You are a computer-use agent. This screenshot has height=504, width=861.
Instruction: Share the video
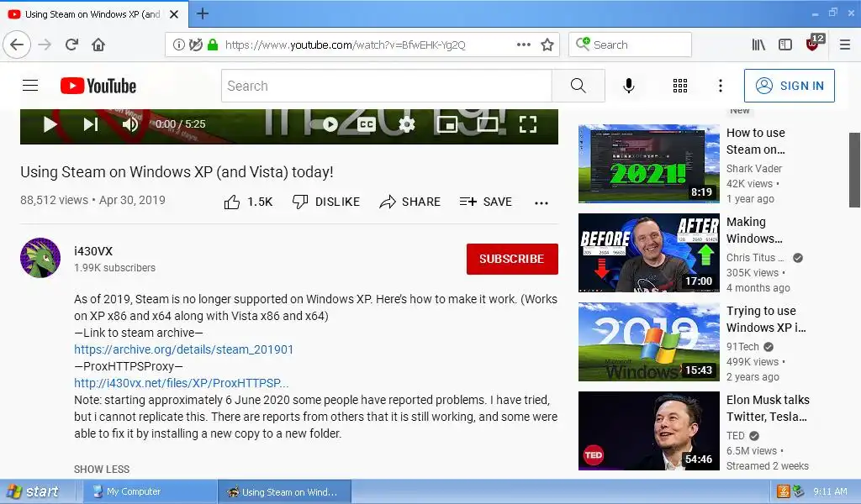(409, 202)
